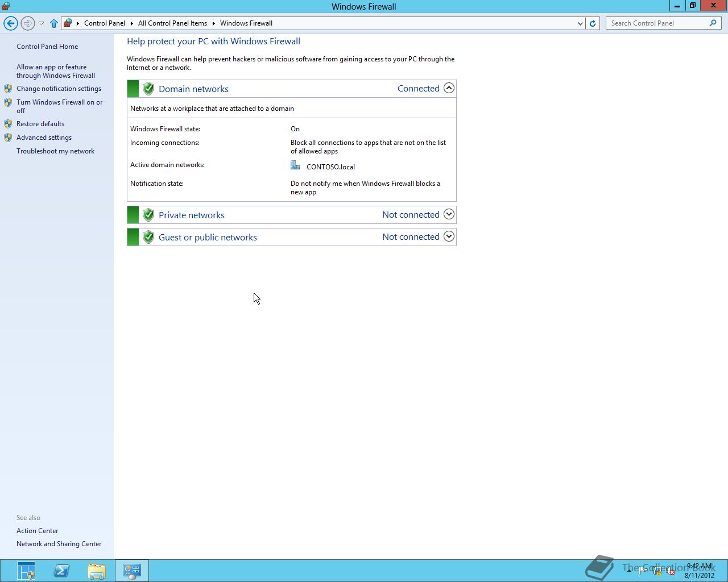Click Not connected status of Guest or public networks
The width and height of the screenshot is (728, 582).
click(411, 236)
